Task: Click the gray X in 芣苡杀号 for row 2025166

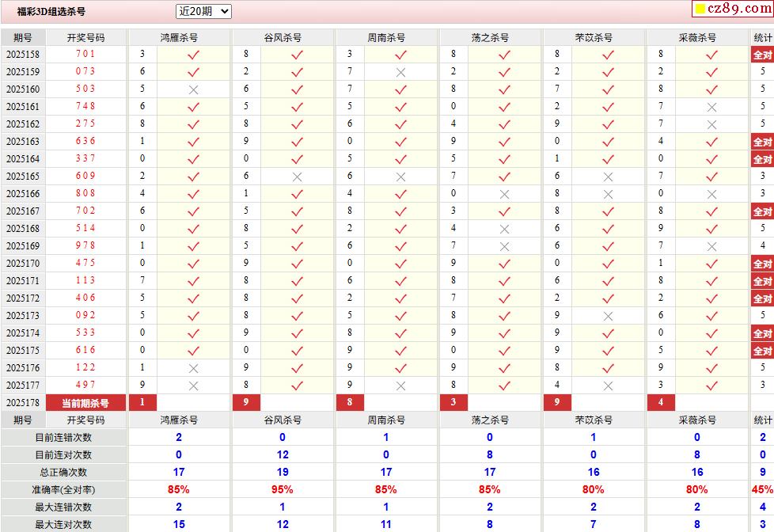Action: pyautogui.click(x=608, y=195)
